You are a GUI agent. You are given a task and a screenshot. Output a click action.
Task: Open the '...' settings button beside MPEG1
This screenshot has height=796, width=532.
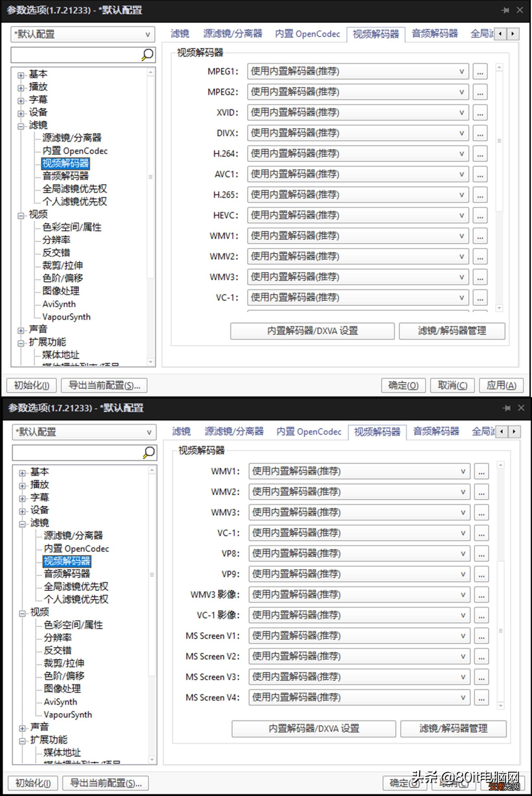click(480, 72)
